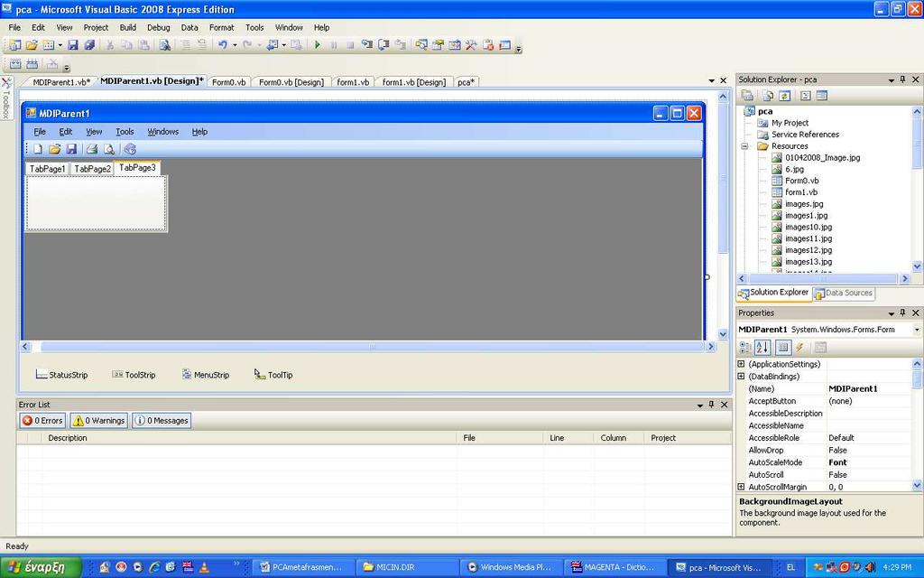Viewport: 924px width, 578px height.
Task: Pin the Properties panel with its pushpin
Action: (x=902, y=313)
